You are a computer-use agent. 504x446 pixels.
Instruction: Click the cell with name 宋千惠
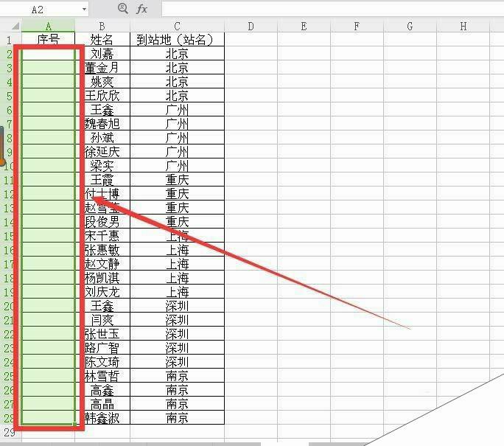pos(102,236)
